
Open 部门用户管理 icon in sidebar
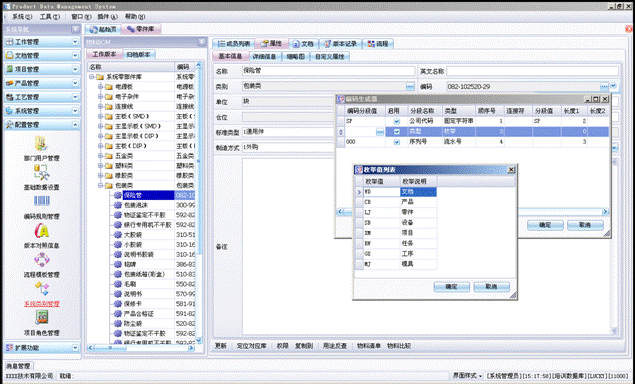[41, 144]
